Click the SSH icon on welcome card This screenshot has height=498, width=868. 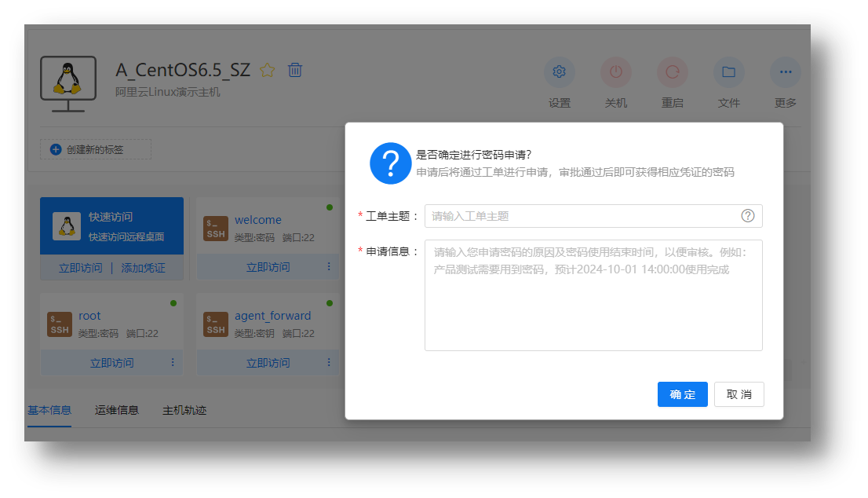click(x=216, y=228)
